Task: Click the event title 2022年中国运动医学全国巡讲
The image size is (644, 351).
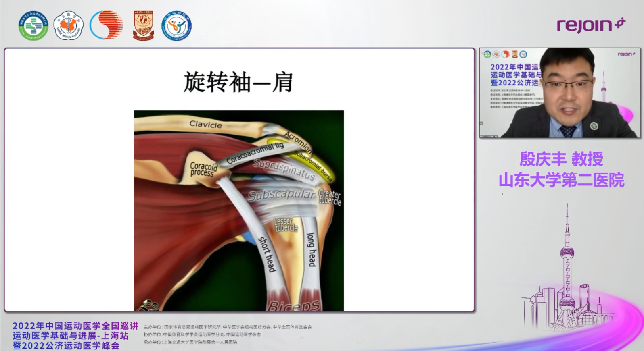Action: (x=75, y=326)
